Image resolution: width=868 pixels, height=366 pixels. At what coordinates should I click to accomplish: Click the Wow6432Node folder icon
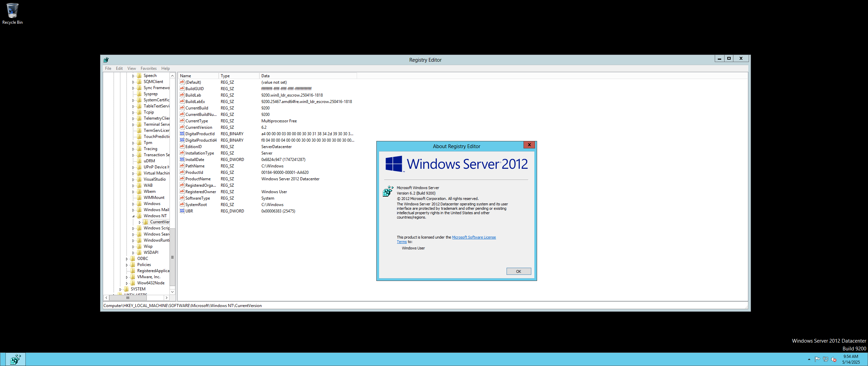pyautogui.click(x=133, y=283)
